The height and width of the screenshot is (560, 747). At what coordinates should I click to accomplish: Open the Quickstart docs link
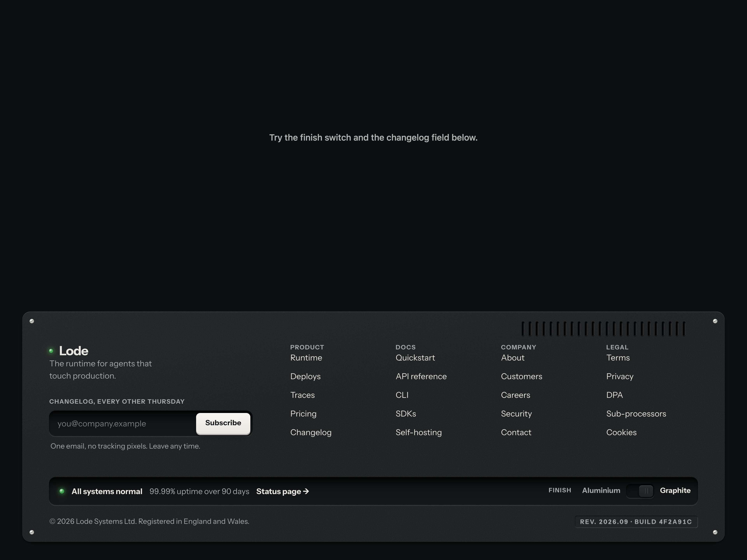(415, 358)
